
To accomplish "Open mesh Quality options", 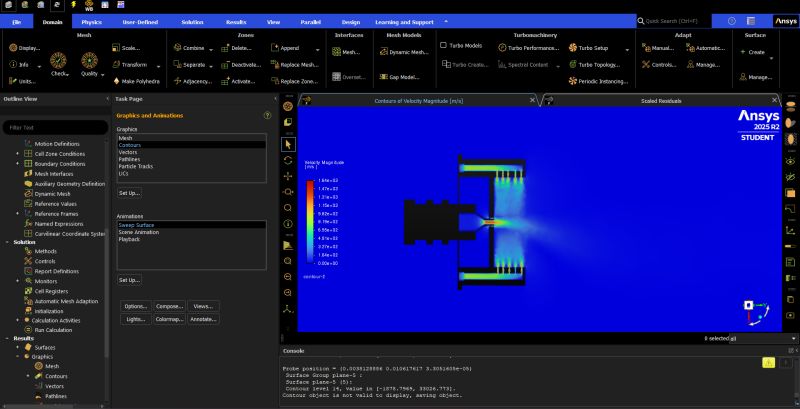I will (90, 64).
